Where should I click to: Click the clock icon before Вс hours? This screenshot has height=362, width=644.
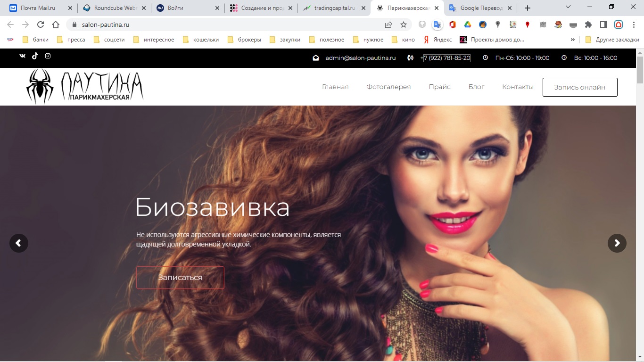click(x=564, y=58)
